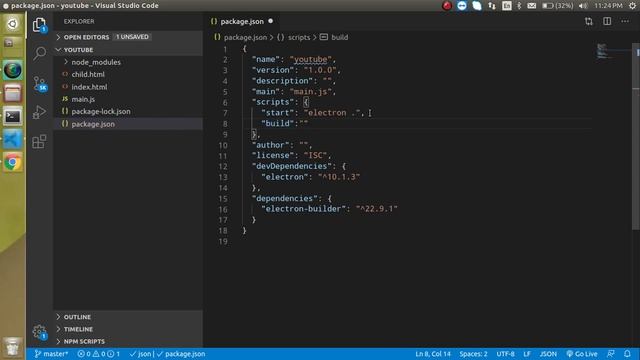Open system volume indicator
This screenshot has height=360, width=640.
(x=583, y=6)
